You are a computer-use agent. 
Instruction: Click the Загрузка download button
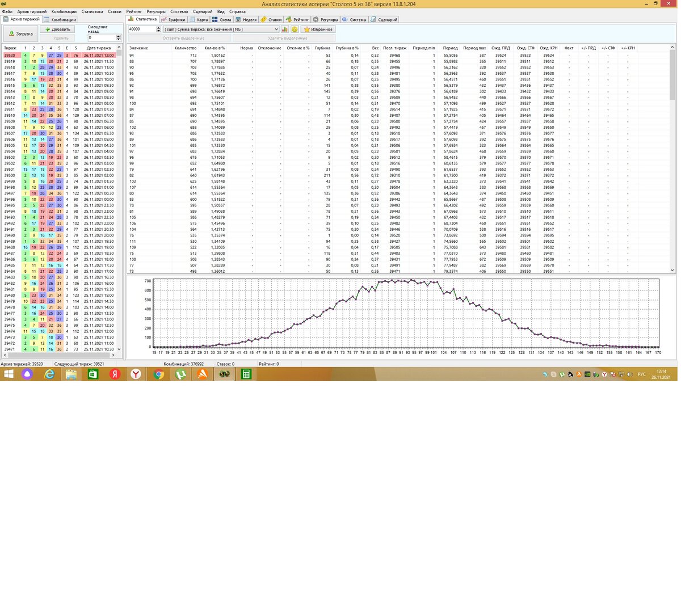pyautogui.click(x=21, y=33)
